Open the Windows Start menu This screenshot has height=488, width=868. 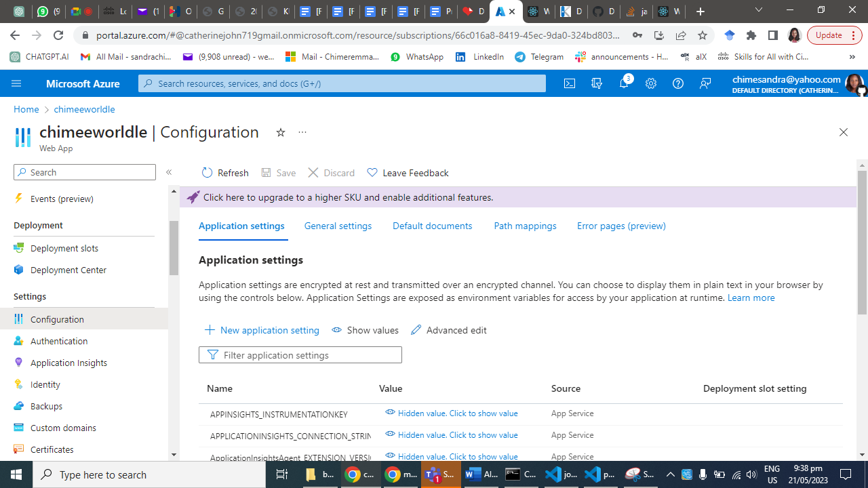16,474
